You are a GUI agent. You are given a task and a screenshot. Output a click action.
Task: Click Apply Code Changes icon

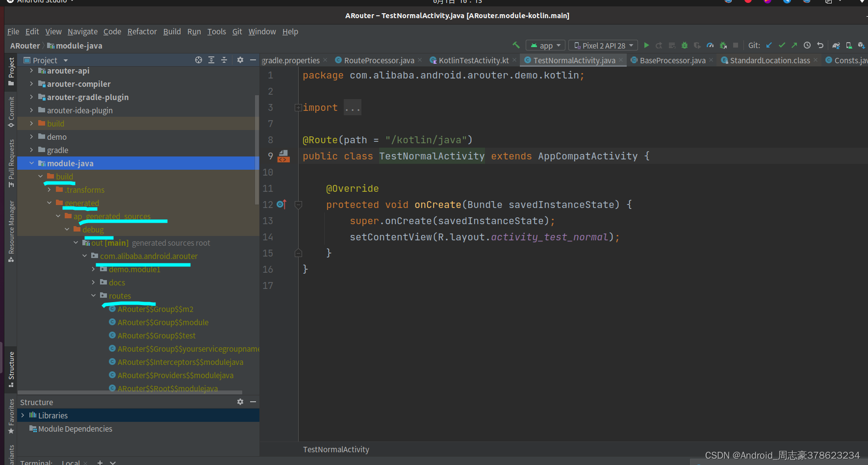pos(672,45)
